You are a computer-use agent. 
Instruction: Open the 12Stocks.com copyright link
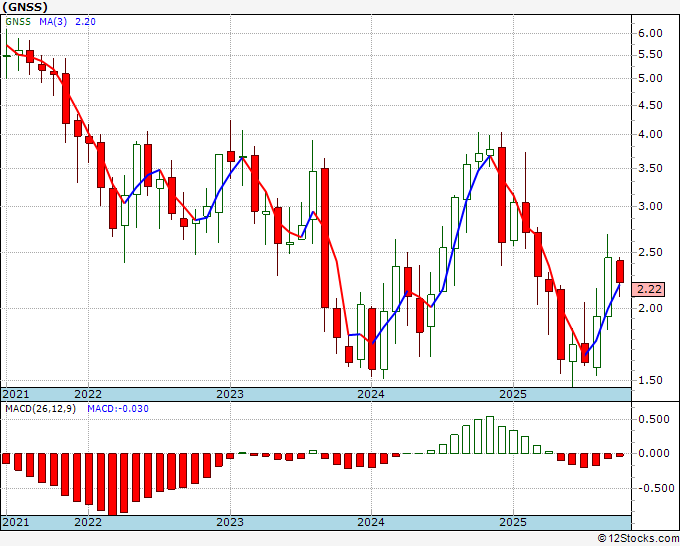tap(638, 539)
